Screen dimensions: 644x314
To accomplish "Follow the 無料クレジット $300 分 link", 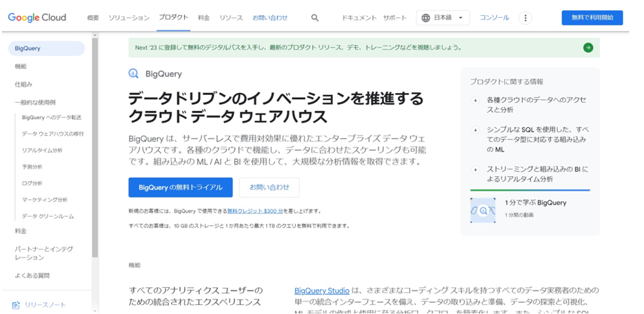I will [255, 211].
